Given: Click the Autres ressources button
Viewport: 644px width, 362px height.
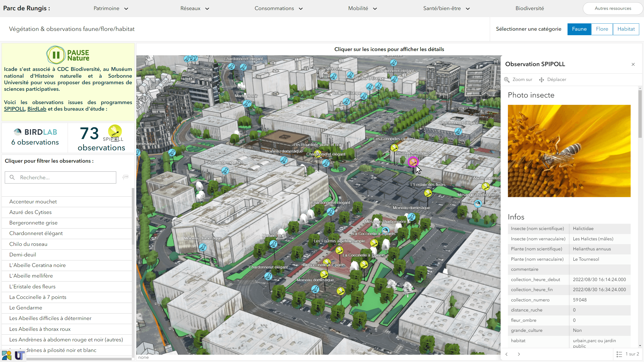Looking at the screenshot, I should click(613, 9).
